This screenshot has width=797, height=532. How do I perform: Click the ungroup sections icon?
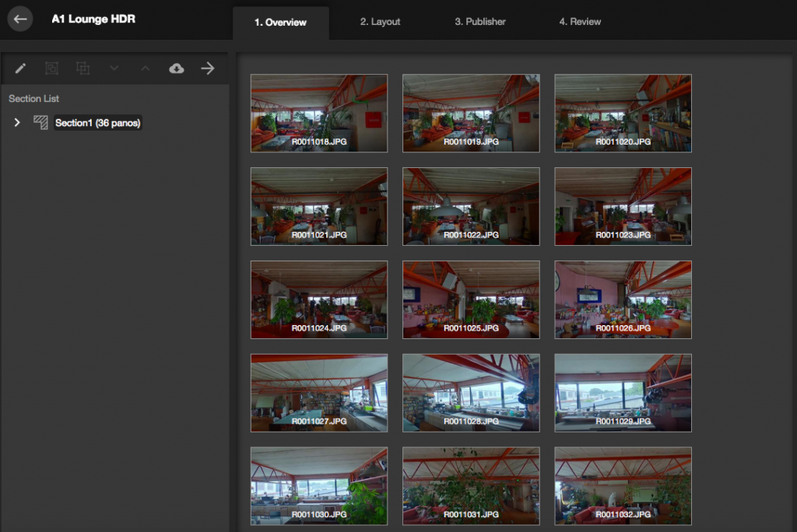coord(83,68)
